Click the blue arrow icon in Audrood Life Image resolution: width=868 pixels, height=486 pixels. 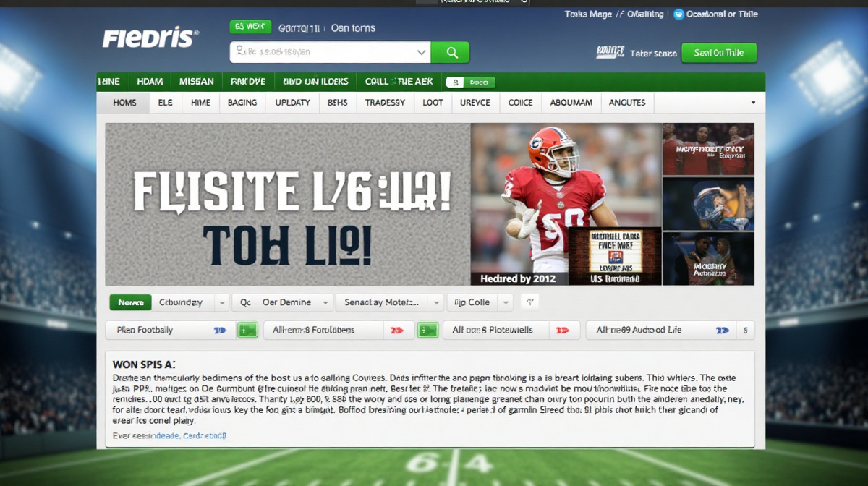722,330
